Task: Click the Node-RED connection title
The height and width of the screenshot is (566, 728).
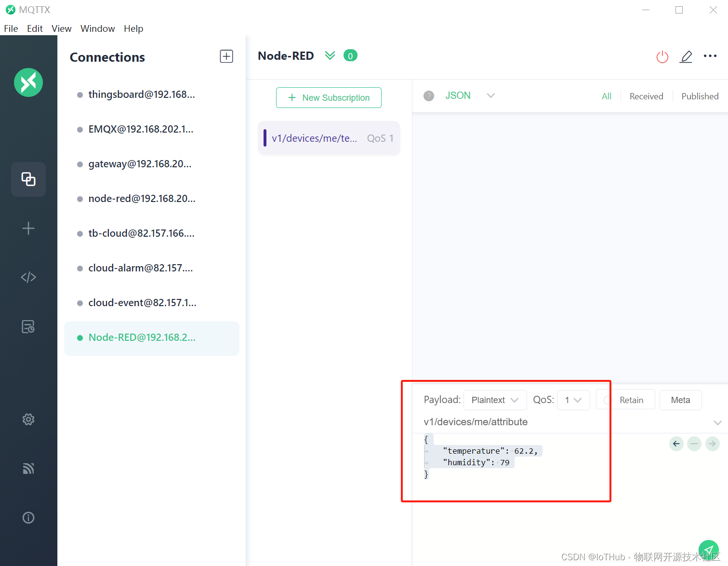Action: pyautogui.click(x=286, y=56)
